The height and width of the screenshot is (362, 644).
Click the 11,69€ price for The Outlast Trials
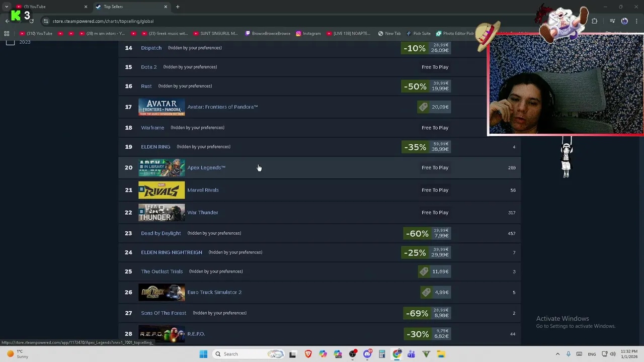pos(440,271)
